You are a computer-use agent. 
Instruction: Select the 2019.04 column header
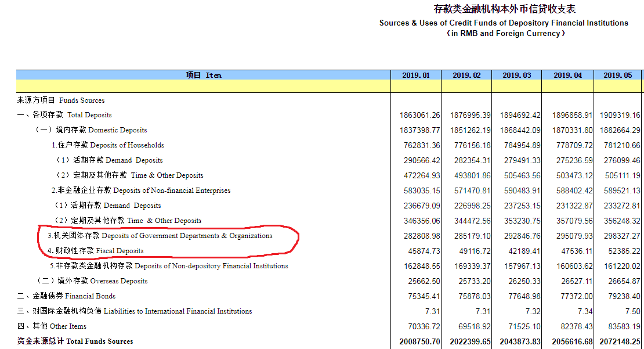coord(567,75)
